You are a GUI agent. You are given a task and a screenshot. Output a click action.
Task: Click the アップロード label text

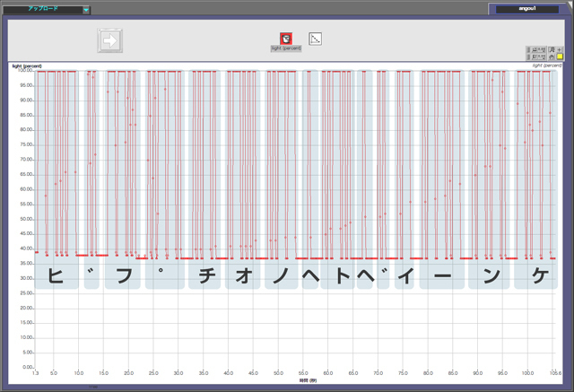[43, 8]
